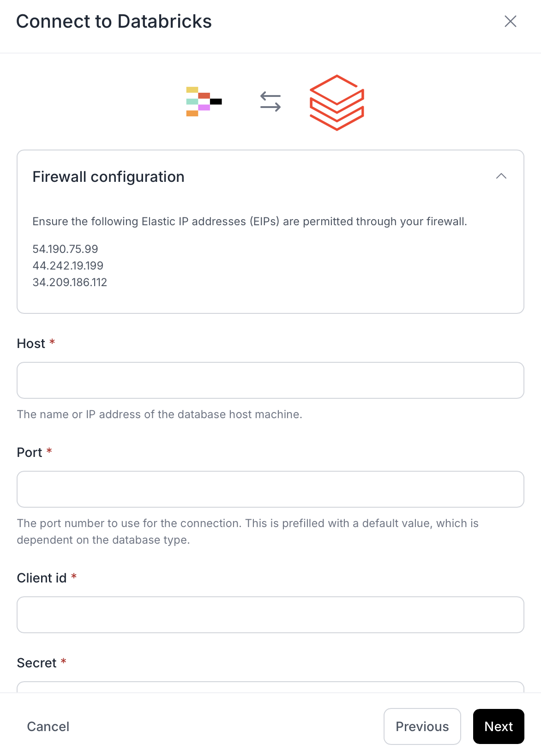Click the IP address 44.242.19.199
Viewport: 541px width, 756px height.
tap(68, 266)
